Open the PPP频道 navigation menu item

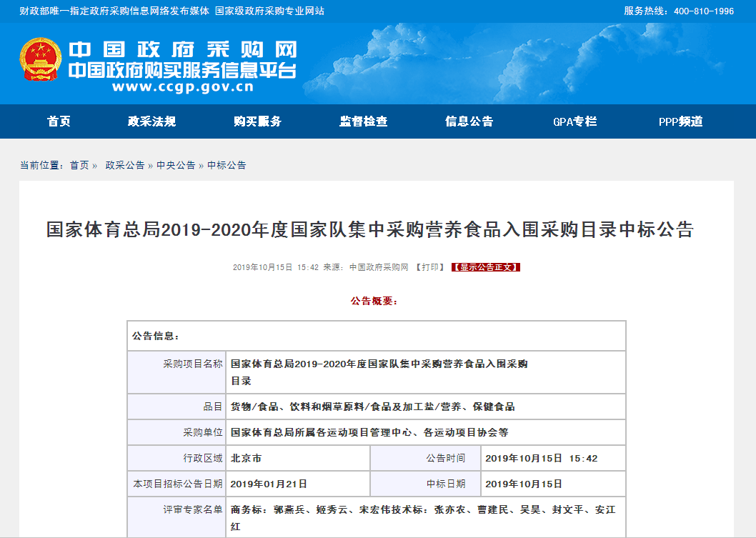coord(681,121)
